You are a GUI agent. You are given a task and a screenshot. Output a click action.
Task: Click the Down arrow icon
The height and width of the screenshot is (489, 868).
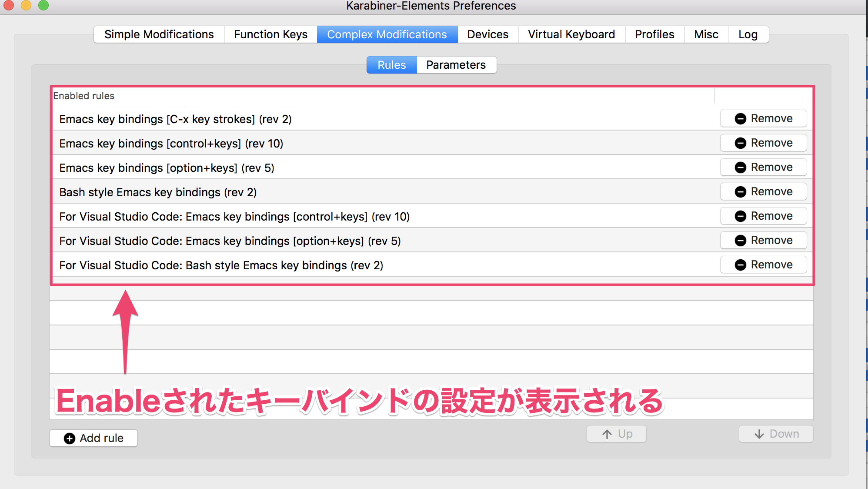click(759, 433)
